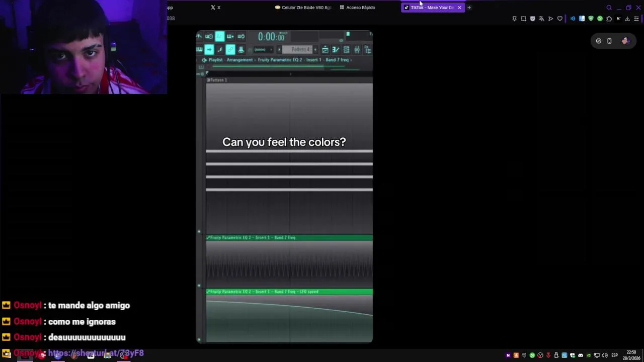Click the arrow left of Pattern 4
The width and height of the screenshot is (644, 362).
279,49
